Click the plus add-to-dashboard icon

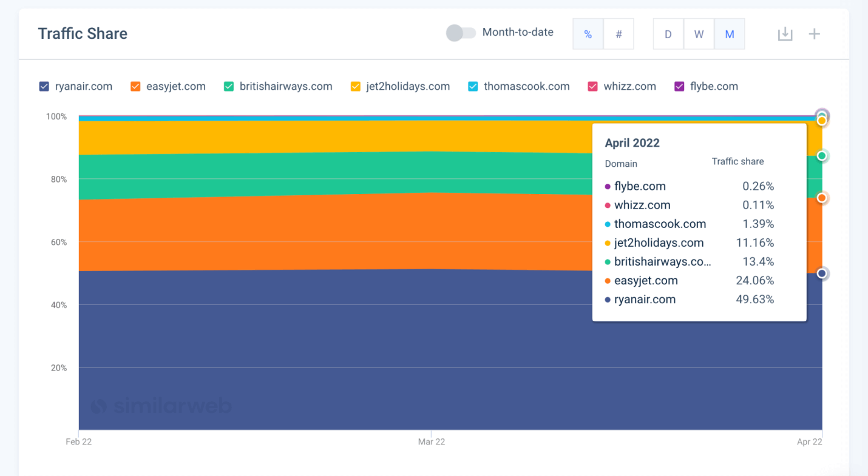(x=815, y=34)
